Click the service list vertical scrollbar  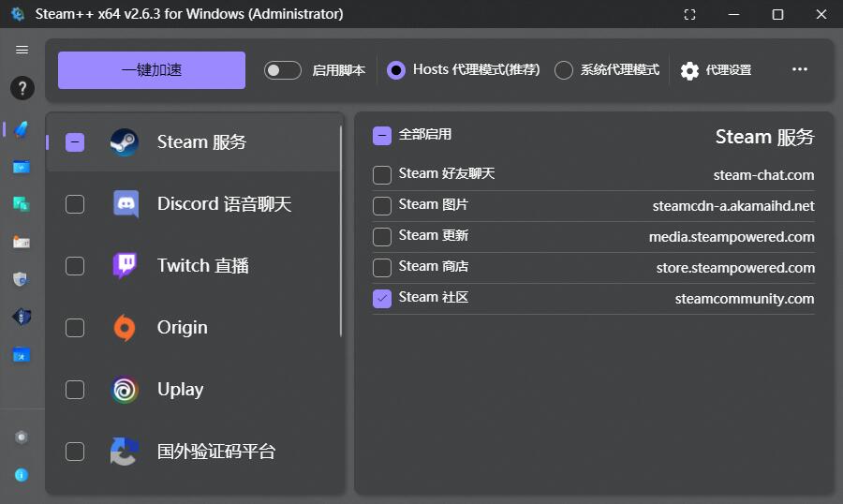pyautogui.click(x=341, y=230)
